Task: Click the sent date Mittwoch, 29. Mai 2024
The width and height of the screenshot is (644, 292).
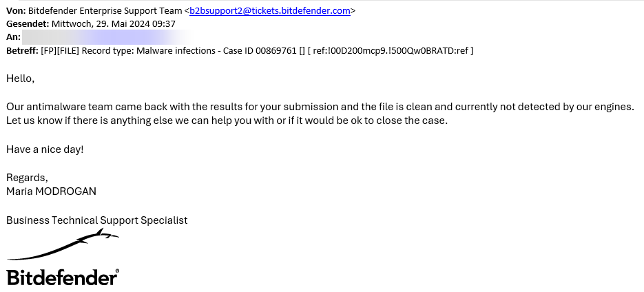Action: click(x=101, y=24)
